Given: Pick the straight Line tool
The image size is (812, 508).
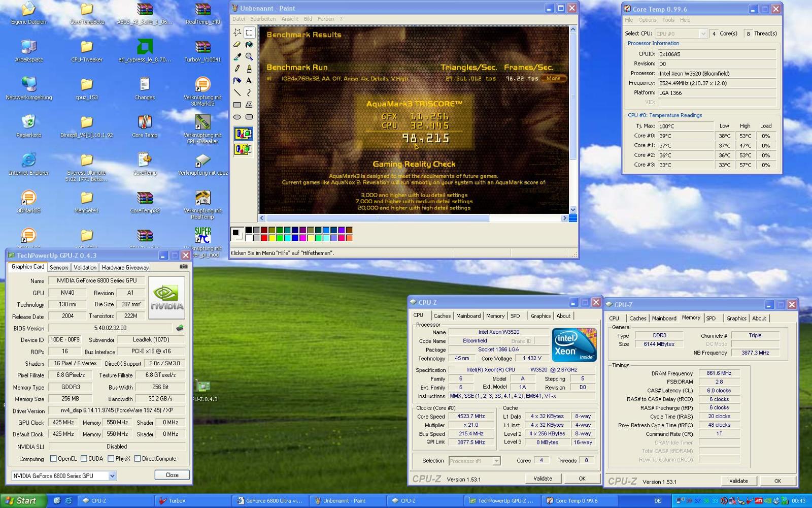Looking at the screenshot, I should point(237,92).
